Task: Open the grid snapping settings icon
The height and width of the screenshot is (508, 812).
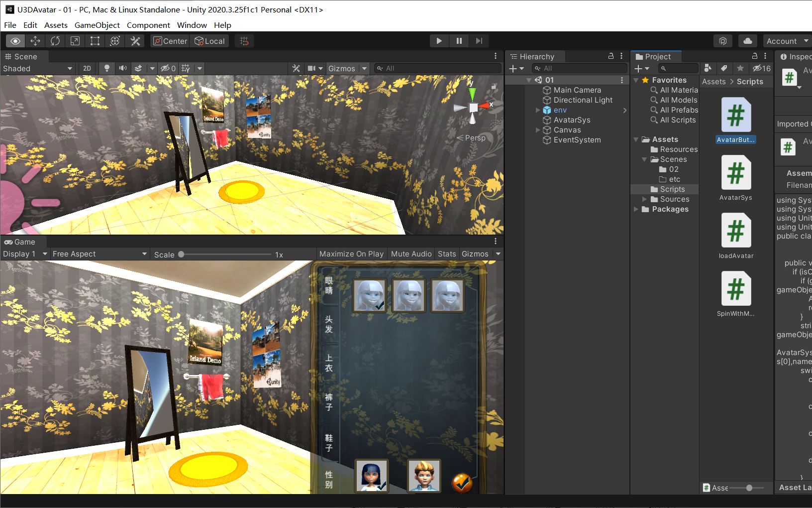Action: pyautogui.click(x=244, y=41)
